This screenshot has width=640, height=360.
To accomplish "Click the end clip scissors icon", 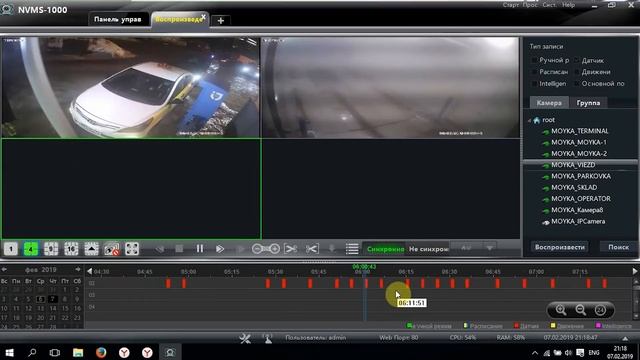I will pyautogui.click(x=312, y=249).
